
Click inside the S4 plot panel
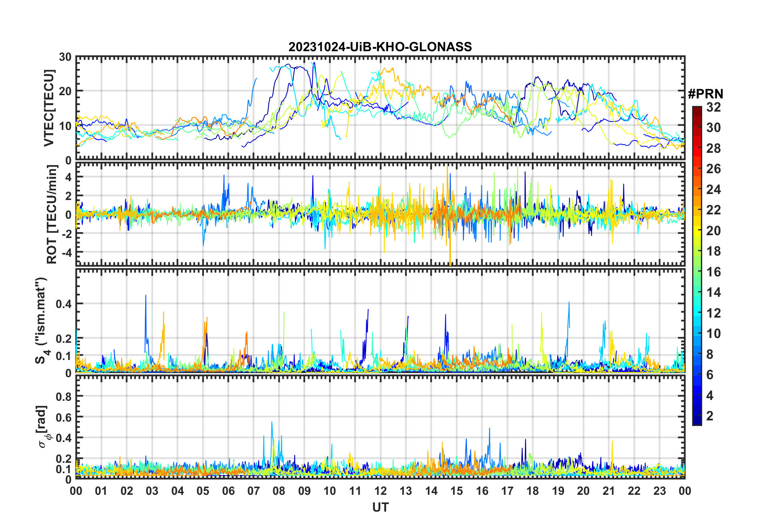click(x=380, y=321)
